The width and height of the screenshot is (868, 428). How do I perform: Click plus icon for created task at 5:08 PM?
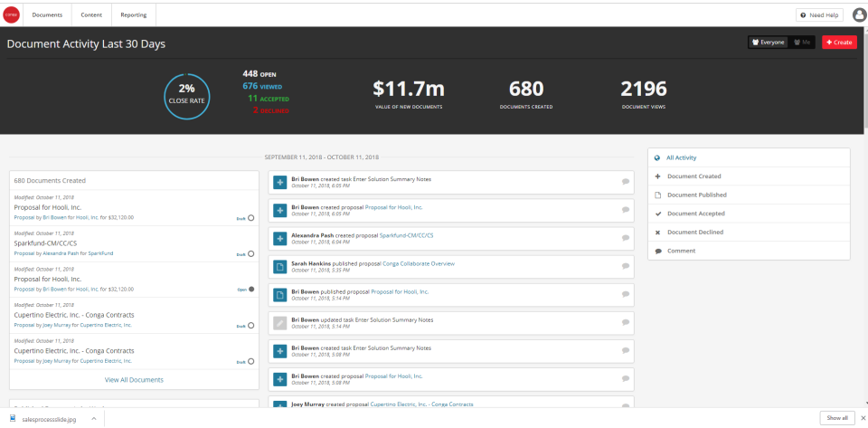280,351
